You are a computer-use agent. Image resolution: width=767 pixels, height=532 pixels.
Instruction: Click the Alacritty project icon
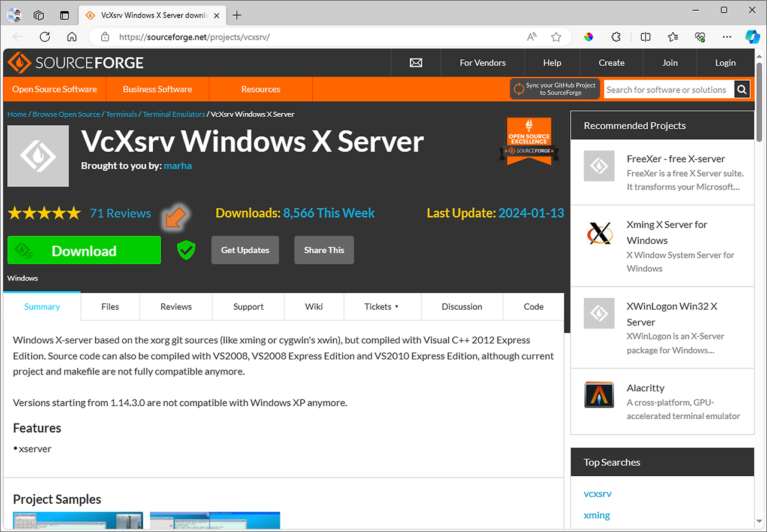click(599, 395)
